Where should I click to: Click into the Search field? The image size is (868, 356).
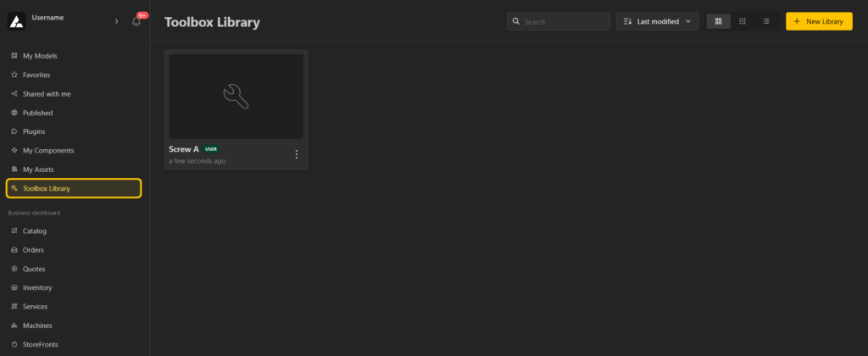click(559, 21)
